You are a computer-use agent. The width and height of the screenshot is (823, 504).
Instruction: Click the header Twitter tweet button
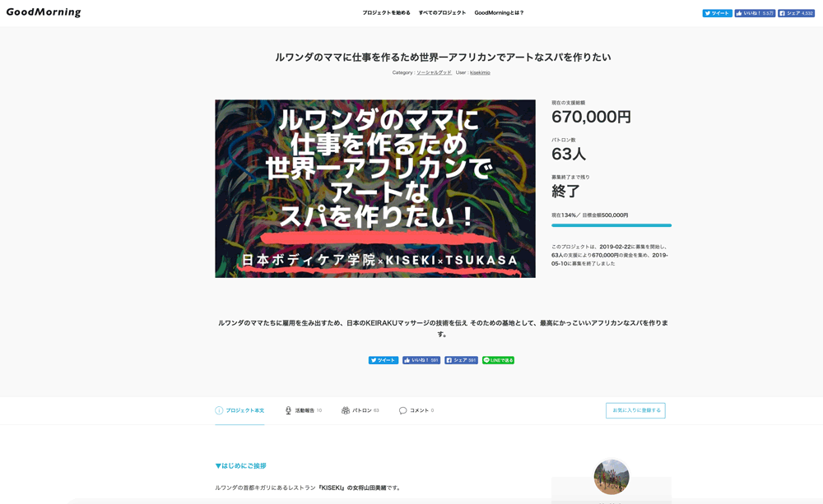pos(717,13)
